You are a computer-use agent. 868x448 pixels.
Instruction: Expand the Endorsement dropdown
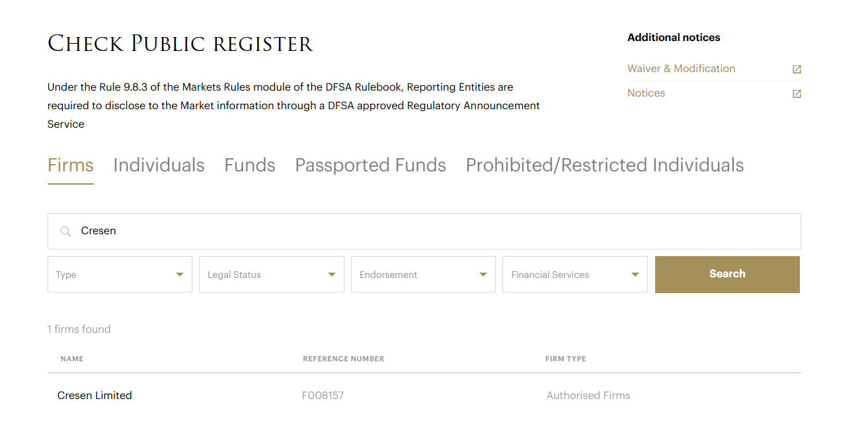(x=423, y=275)
